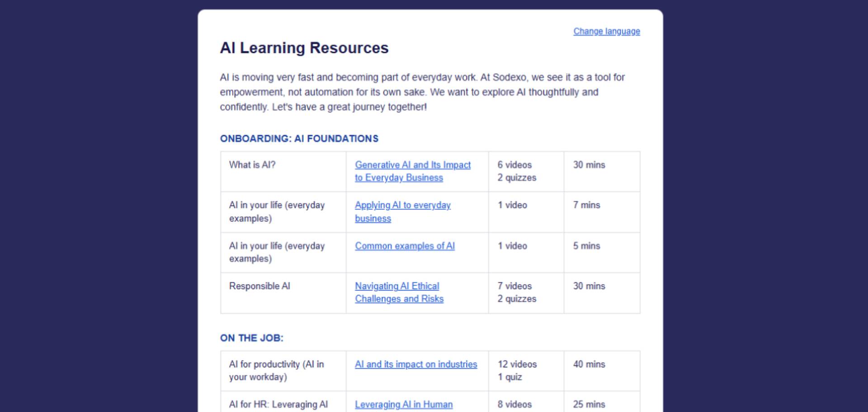Click the 7 videos 2 quizzes cell
Screen dimensions: 868x412
click(526, 293)
